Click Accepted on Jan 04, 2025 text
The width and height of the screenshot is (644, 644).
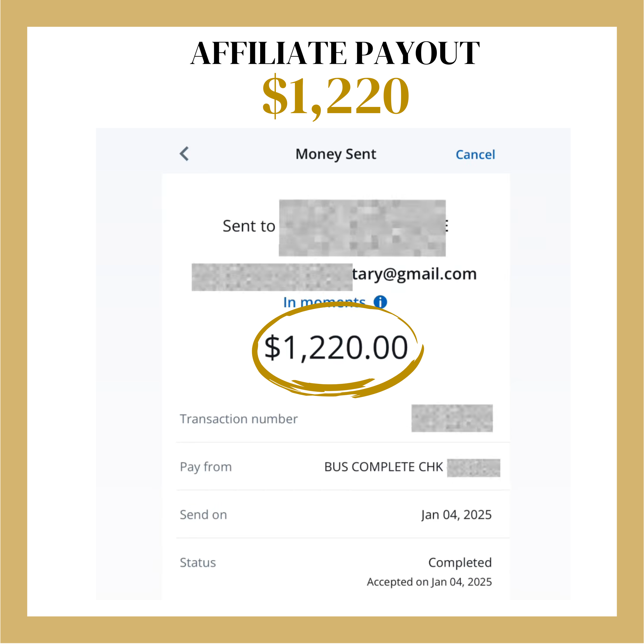click(429, 582)
